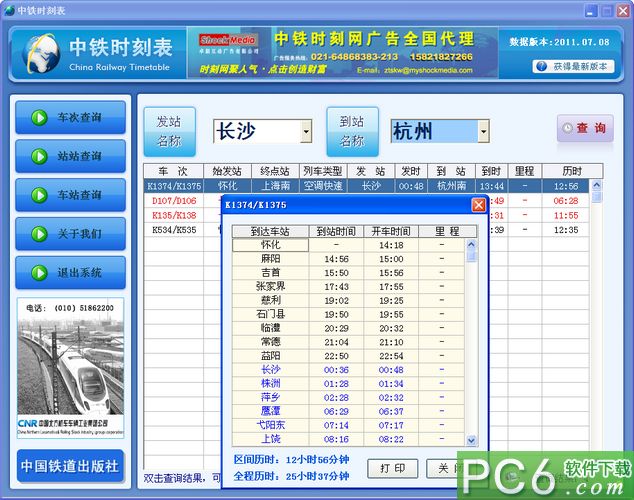This screenshot has height=500, width=634.
Task: Click 退出系统 to exit system
Action: coord(70,272)
